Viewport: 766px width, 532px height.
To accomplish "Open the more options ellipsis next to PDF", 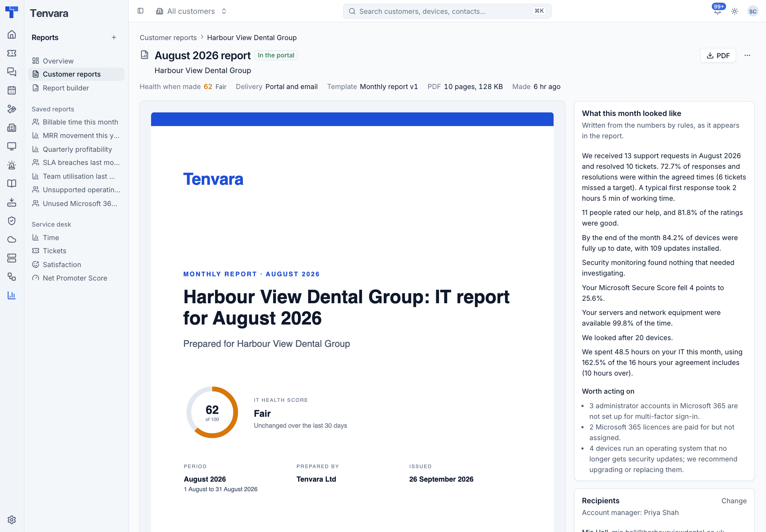I will tap(747, 55).
